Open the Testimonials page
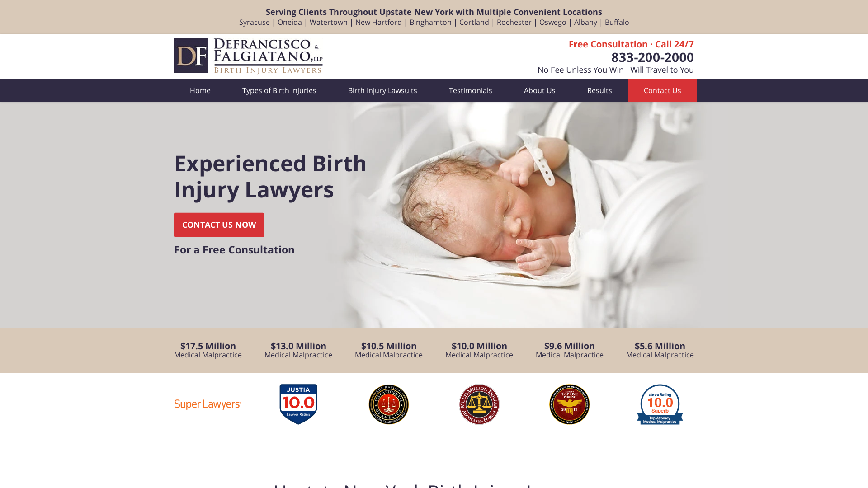The height and width of the screenshot is (488, 868). coord(471,90)
